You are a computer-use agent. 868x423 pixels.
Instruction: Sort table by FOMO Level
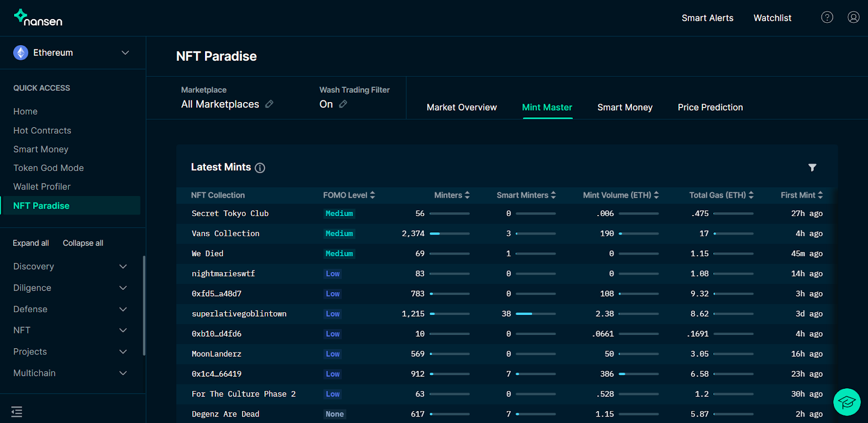pyautogui.click(x=349, y=195)
